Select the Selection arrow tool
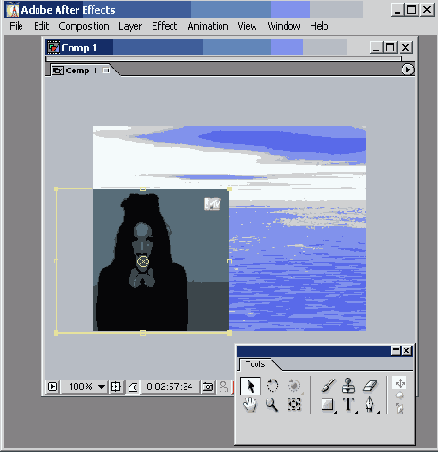 click(x=250, y=386)
